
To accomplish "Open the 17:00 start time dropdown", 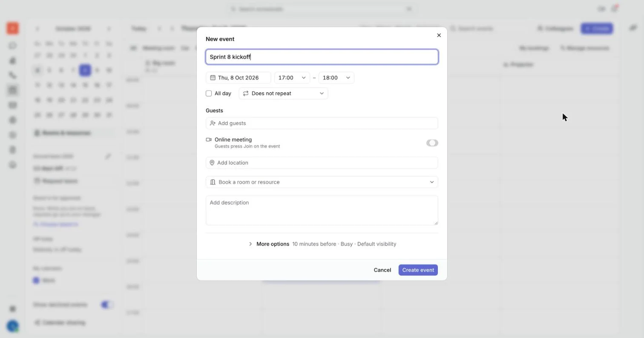I will click(x=292, y=78).
